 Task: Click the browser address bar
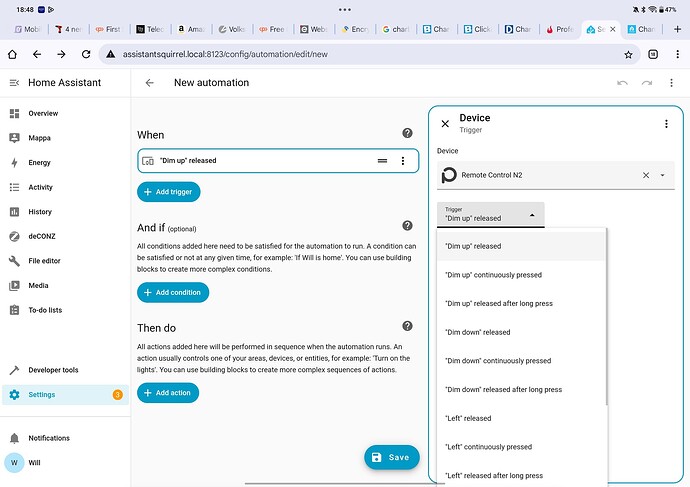tap(350, 54)
